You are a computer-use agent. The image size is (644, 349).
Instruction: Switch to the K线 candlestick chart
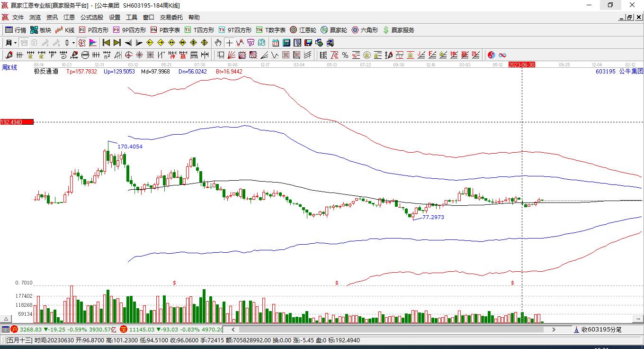(x=65, y=30)
